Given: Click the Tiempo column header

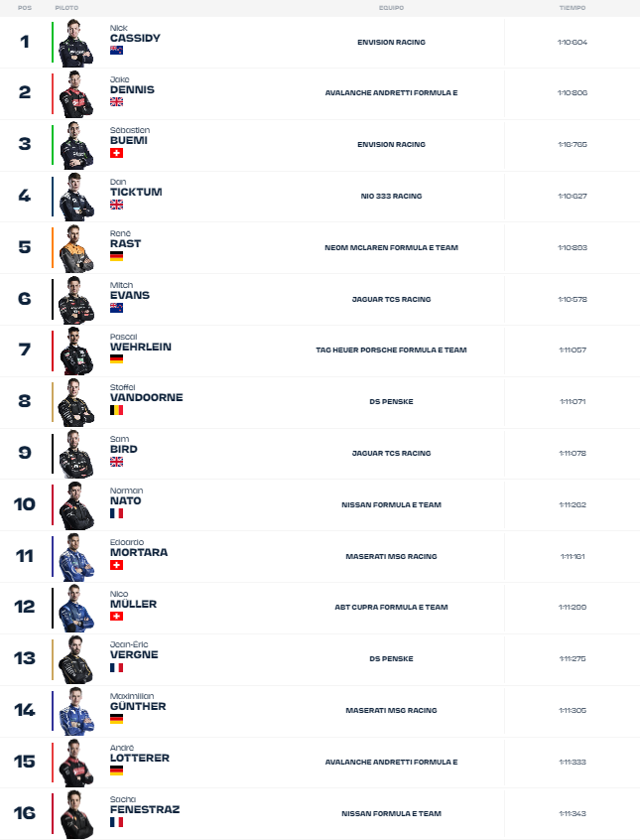Looking at the screenshot, I should coord(572,8).
